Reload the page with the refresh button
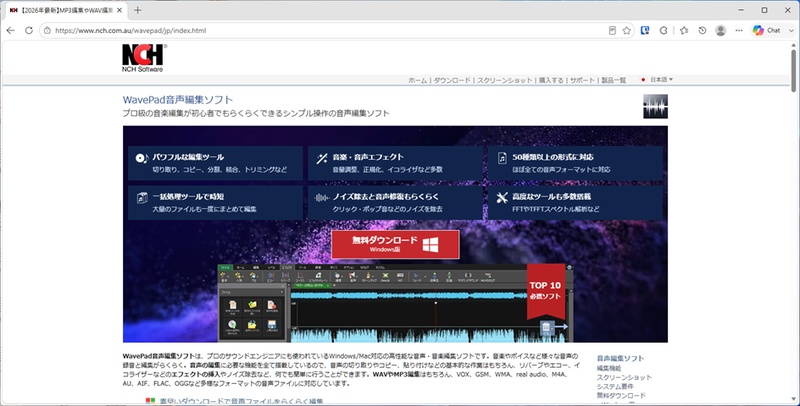The height and width of the screenshot is (406, 800). tap(29, 31)
